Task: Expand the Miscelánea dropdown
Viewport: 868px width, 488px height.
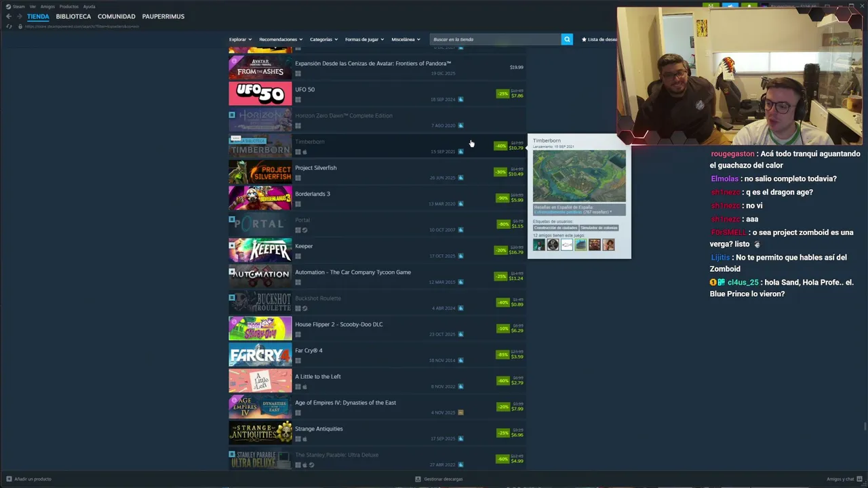Action: click(406, 39)
